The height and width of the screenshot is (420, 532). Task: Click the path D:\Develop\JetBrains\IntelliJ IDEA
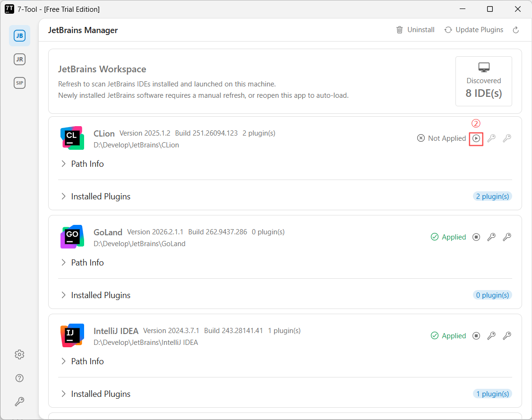[x=146, y=343]
